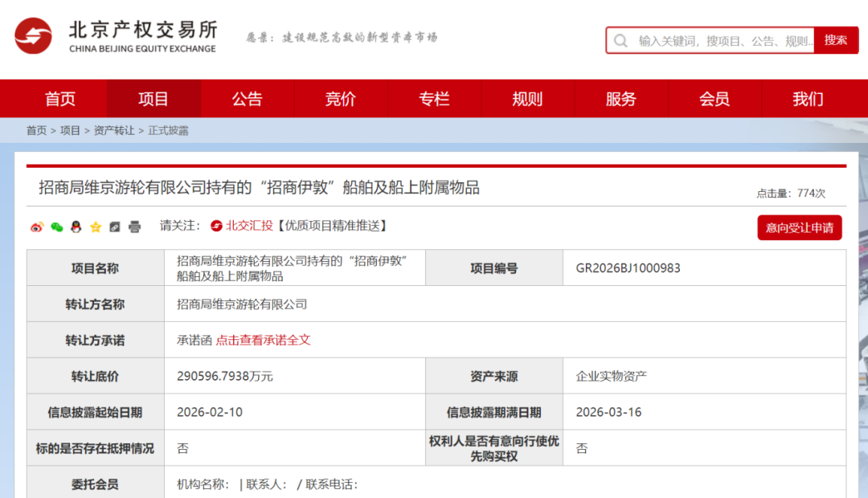Select the 会员 navigation entry

[x=714, y=98]
